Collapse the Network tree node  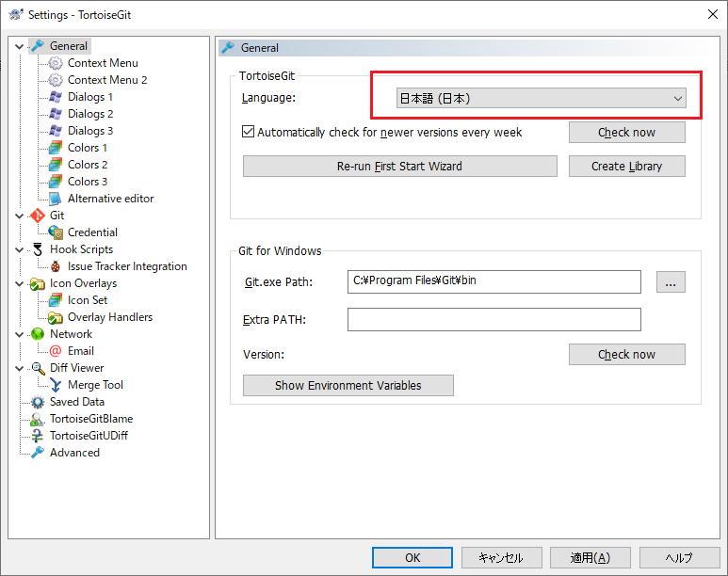pyautogui.click(x=19, y=334)
